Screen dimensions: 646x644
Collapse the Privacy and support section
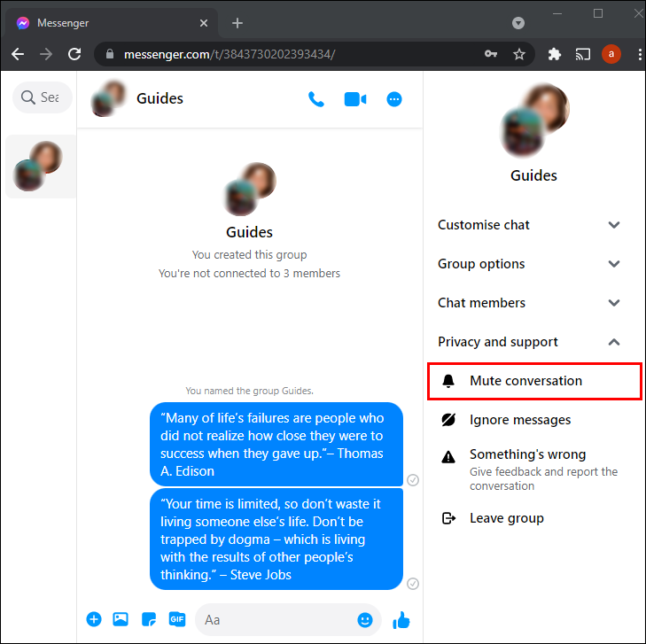click(528, 342)
